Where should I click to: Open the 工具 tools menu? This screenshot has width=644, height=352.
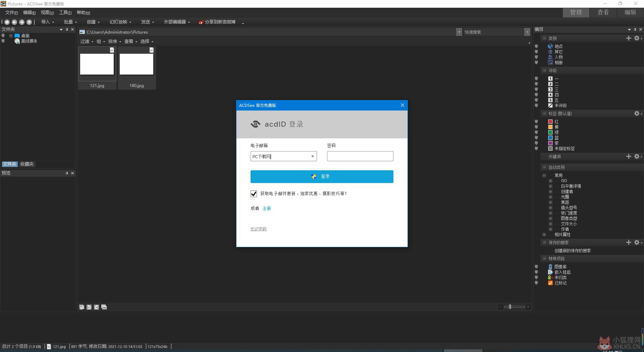65,13
